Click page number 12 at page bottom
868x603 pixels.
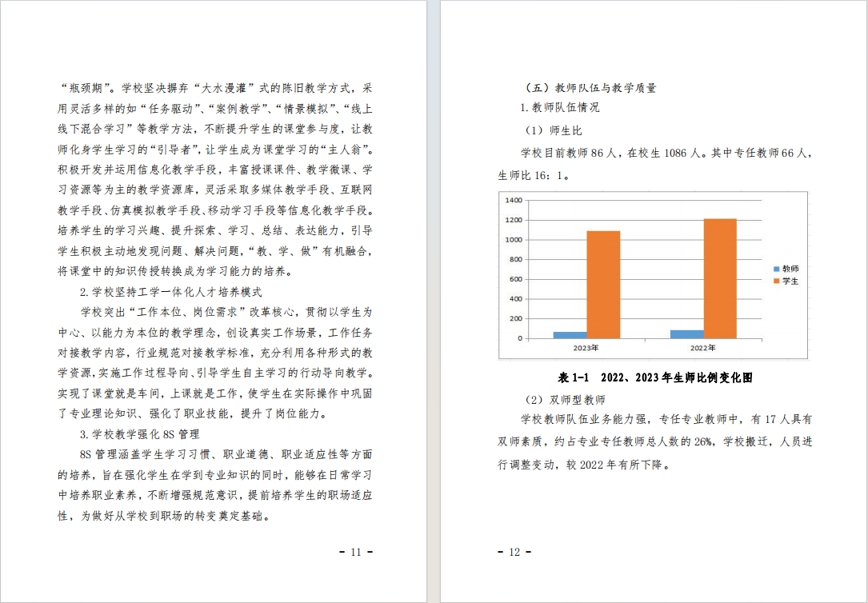[514, 552]
